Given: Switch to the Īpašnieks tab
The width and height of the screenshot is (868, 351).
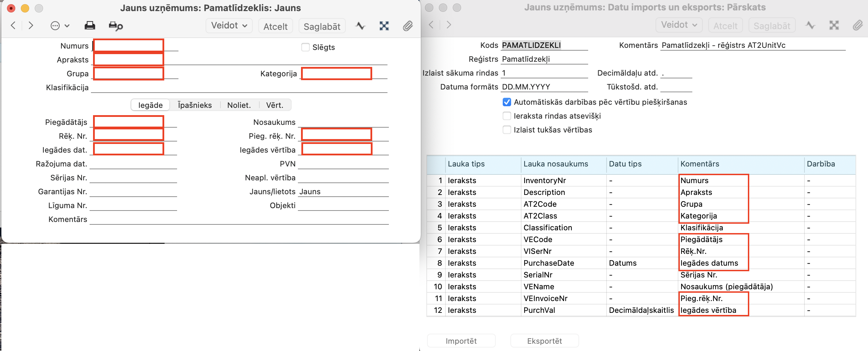Looking at the screenshot, I should pos(194,105).
